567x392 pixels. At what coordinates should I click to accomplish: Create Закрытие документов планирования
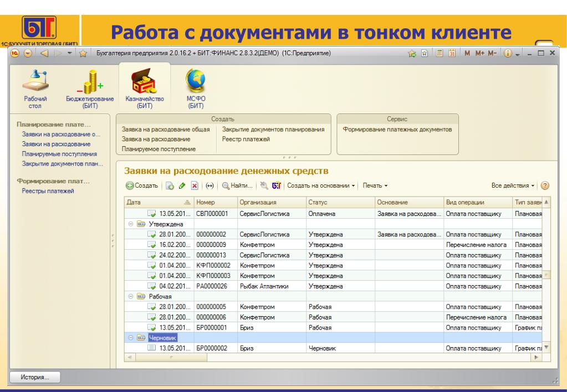273,130
